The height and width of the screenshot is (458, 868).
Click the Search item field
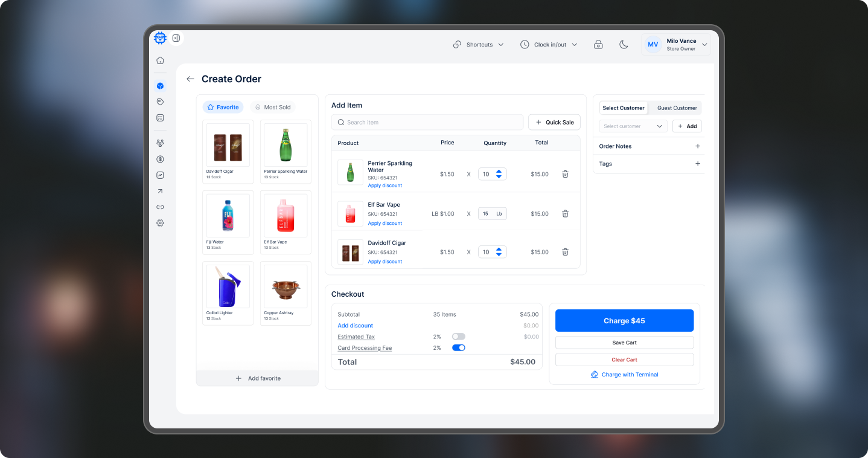coord(427,123)
